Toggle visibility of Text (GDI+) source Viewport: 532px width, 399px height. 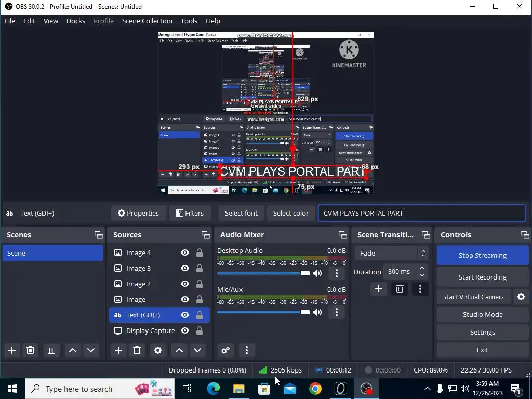185,315
